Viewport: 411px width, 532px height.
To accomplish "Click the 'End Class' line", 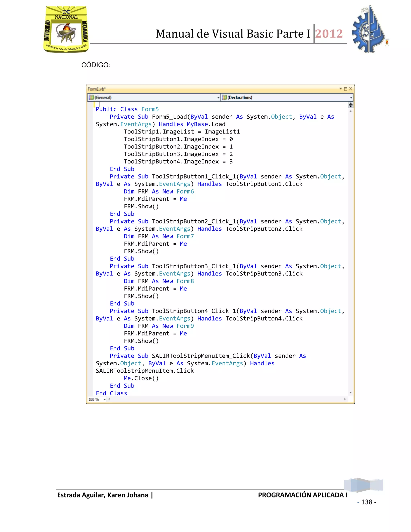I will coord(112,393).
